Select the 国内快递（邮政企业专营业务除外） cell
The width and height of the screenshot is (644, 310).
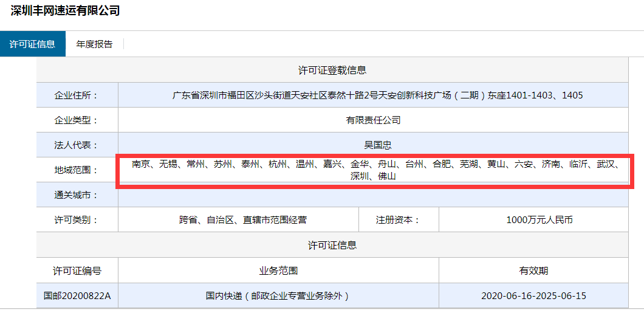278,295
